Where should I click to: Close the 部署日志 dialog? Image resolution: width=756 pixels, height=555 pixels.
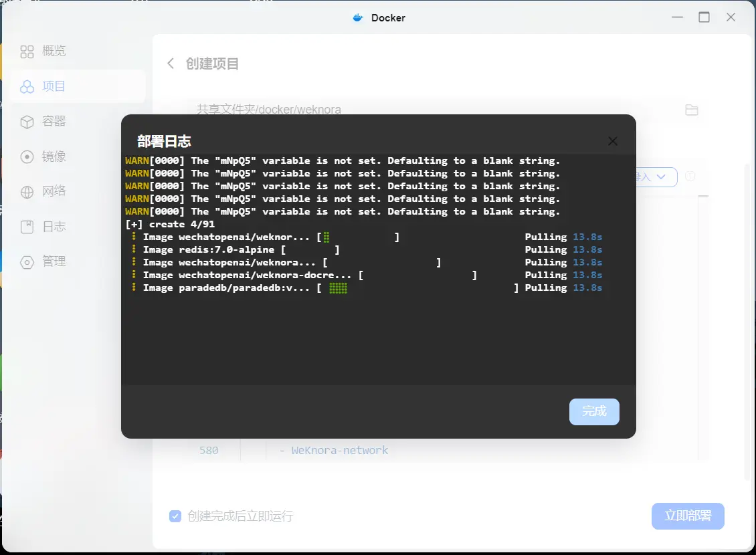point(613,141)
